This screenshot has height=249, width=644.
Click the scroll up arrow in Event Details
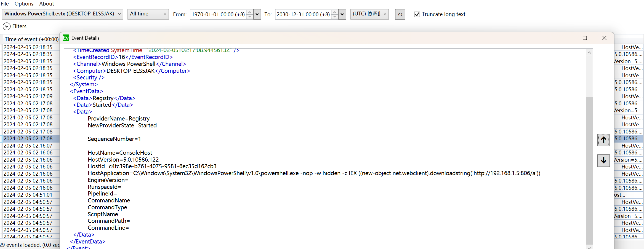(589, 52)
